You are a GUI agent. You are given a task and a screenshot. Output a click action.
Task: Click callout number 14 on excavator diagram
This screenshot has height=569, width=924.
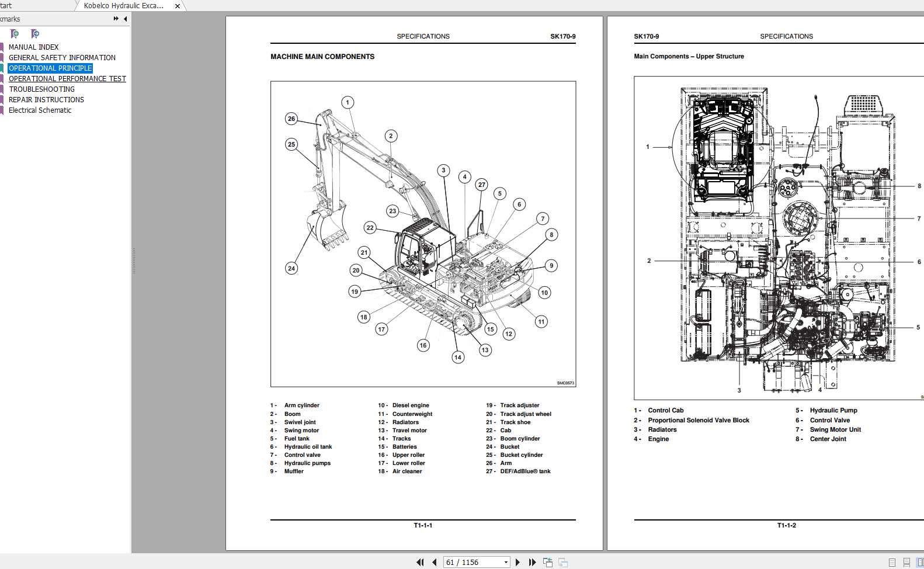click(x=458, y=358)
